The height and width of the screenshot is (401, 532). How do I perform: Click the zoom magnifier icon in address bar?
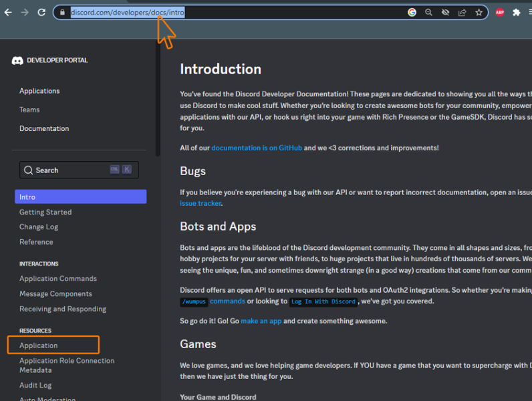(429, 12)
